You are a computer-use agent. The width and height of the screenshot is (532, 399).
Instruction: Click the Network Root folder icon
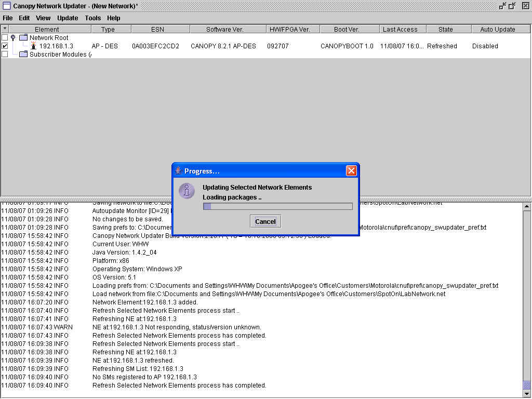click(23, 38)
